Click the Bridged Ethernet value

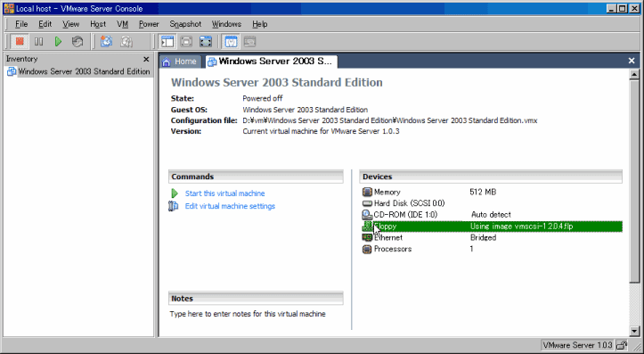coord(483,238)
